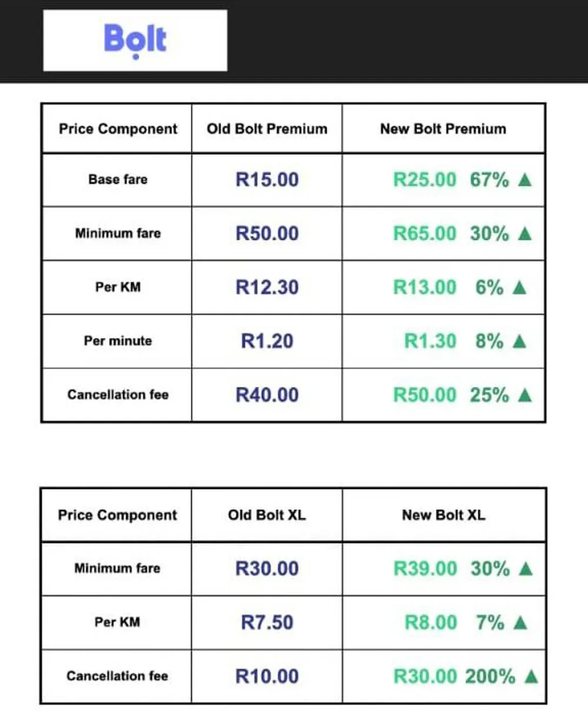This screenshot has height=726, width=588.
Task: Click the green triangle beside 200%
Action: tap(531, 677)
